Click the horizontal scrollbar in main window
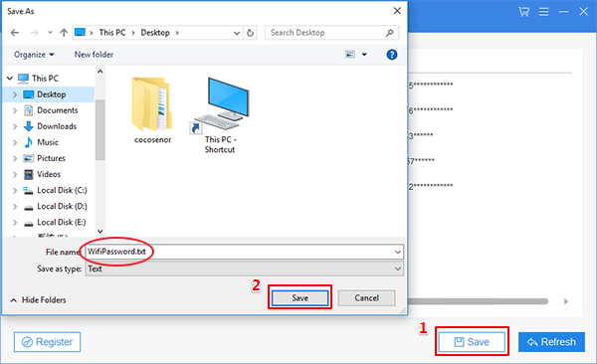Screen dimensions: 597x364 coord(478,301)
